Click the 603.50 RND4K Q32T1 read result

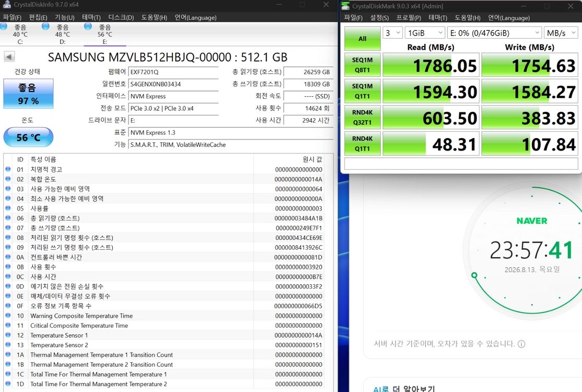431,118
